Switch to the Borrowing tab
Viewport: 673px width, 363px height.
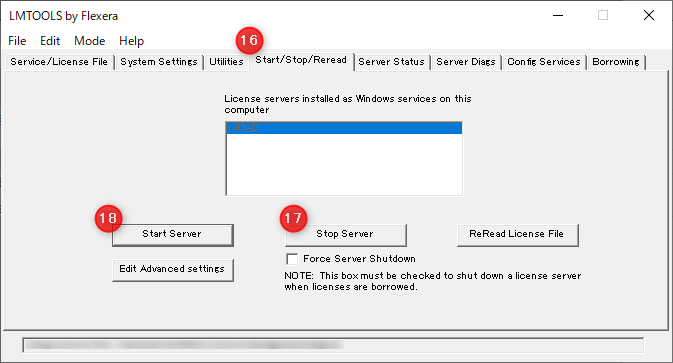coord(616,62)
